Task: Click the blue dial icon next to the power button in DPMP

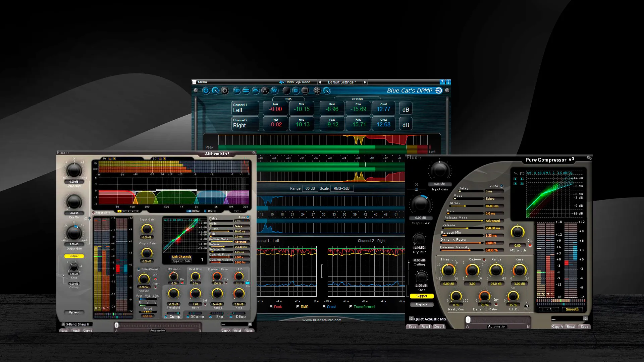Action: coord(215,90)
